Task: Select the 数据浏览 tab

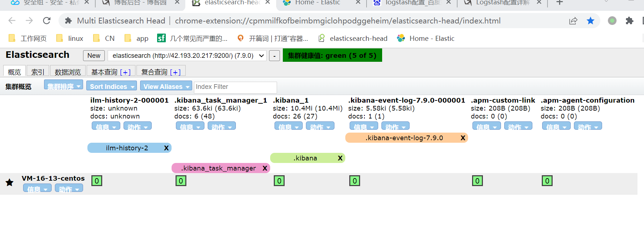Action: pos(68,72)
